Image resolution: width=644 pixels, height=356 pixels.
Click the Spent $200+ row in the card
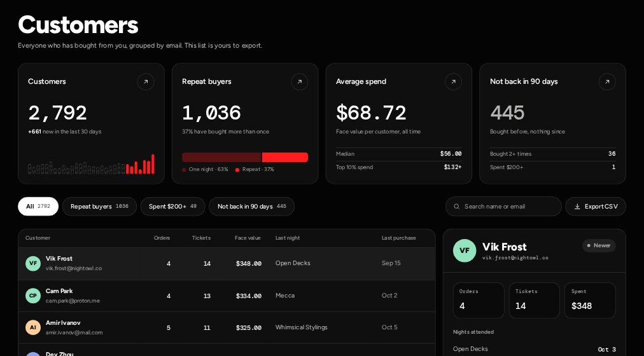553,167
